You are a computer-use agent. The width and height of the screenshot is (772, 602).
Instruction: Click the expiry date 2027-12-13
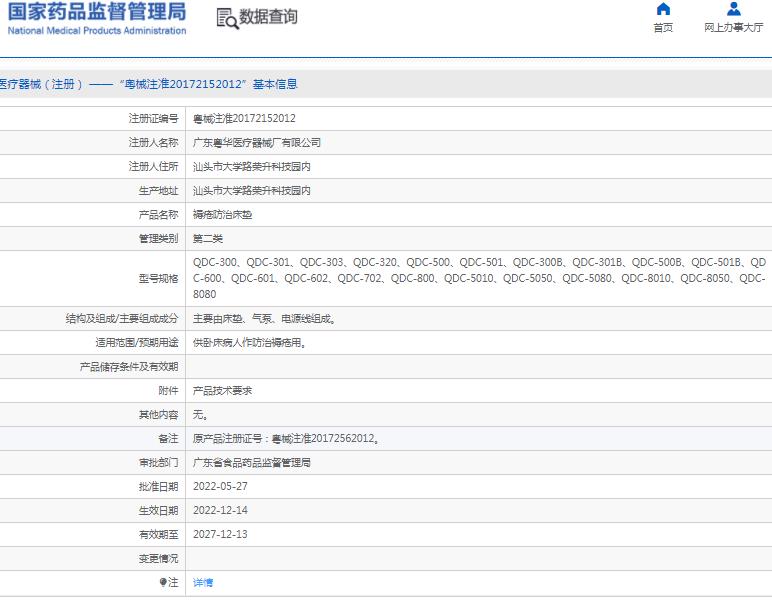pos(220,534)
